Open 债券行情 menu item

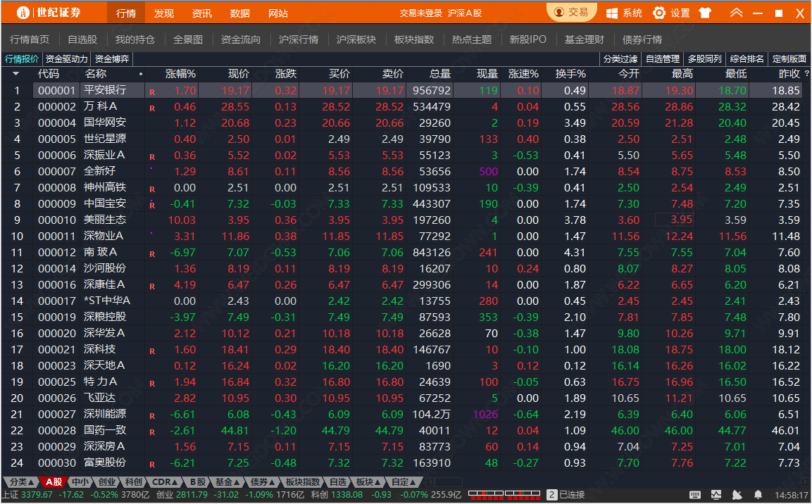pyautogui.click(x=642, y=39)
